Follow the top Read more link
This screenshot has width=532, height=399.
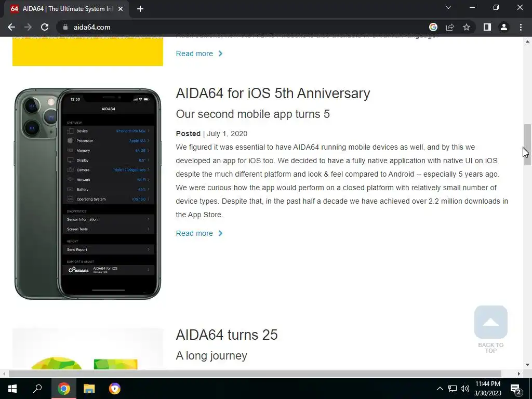(x=199, y=54)
